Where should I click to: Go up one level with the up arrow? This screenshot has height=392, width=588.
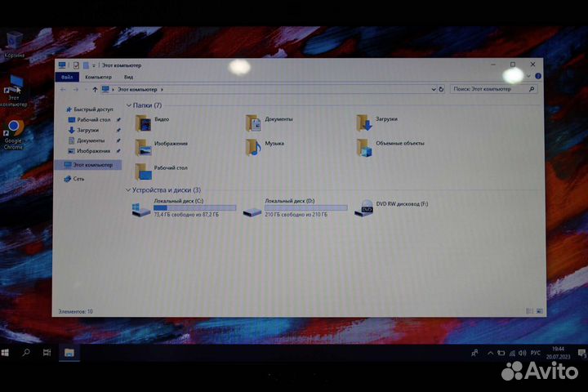click(x=95, y=89)
